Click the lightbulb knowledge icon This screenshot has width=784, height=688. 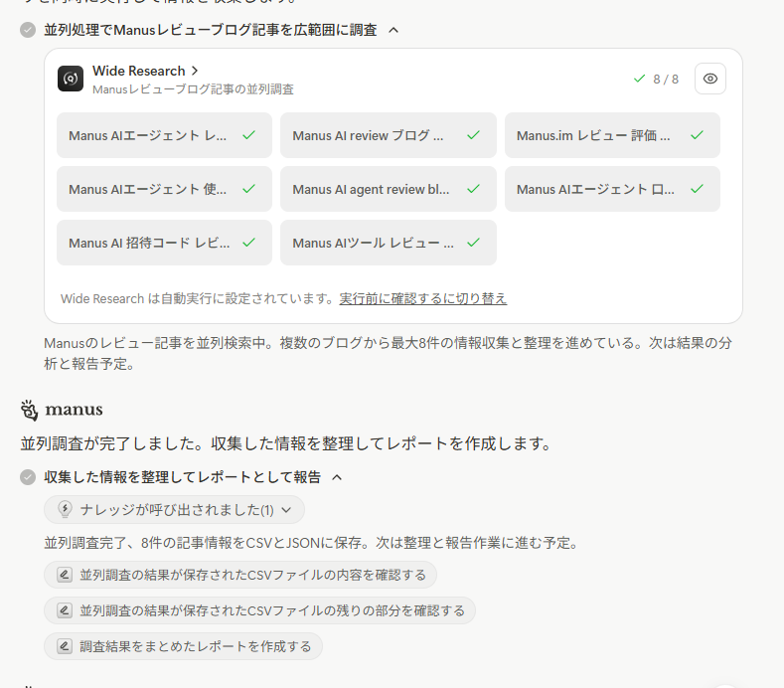tap(66, 510)
